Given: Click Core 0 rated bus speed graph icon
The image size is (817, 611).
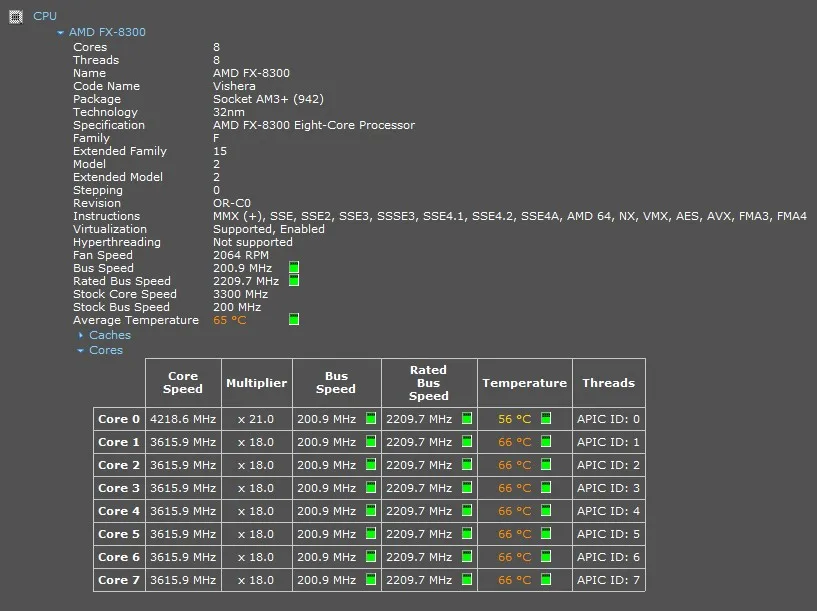Looking at the screenshot, I should (467, 418).
